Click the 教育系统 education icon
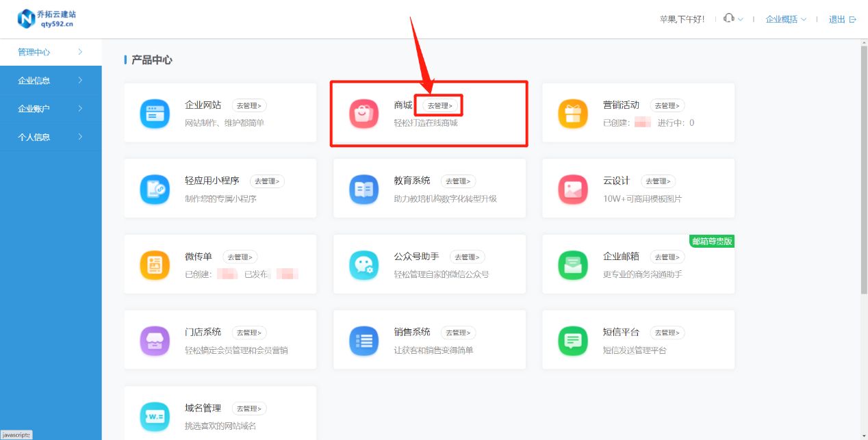This screenshot has width=868, height=440. [363, 188]
